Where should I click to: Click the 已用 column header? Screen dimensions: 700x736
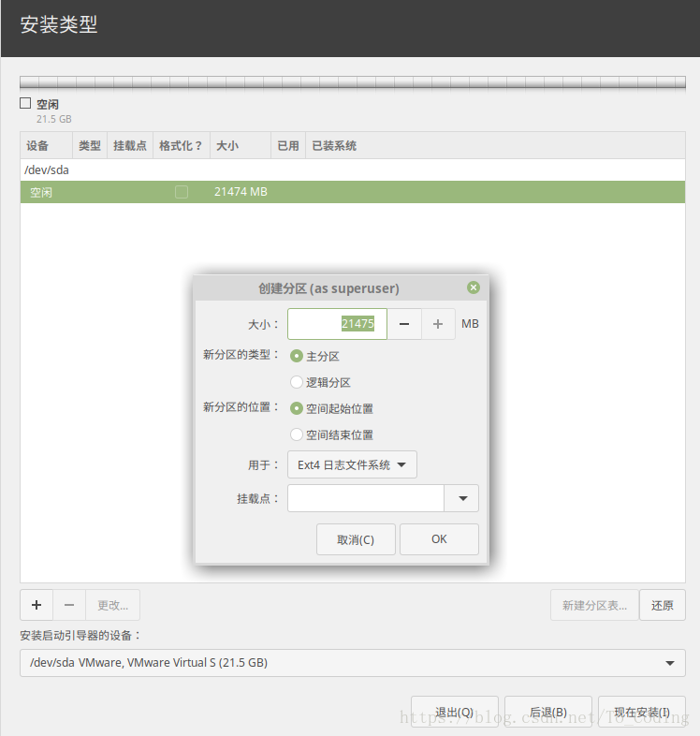(288, 145)
